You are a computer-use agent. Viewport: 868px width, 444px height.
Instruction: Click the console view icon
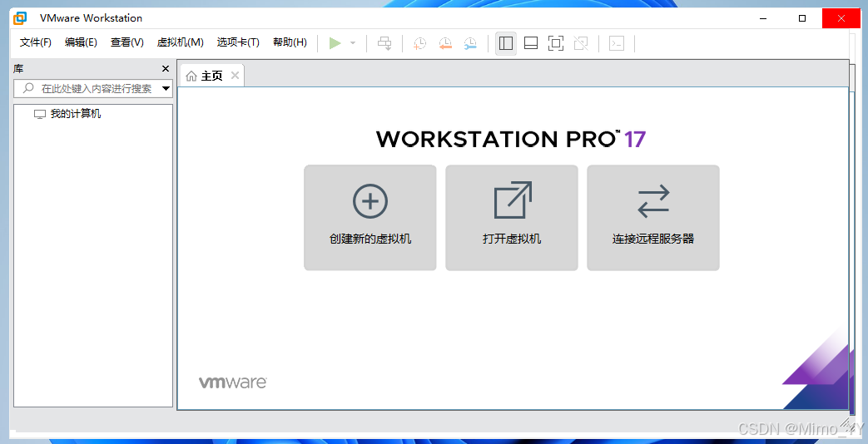click(x=617, y=43)
